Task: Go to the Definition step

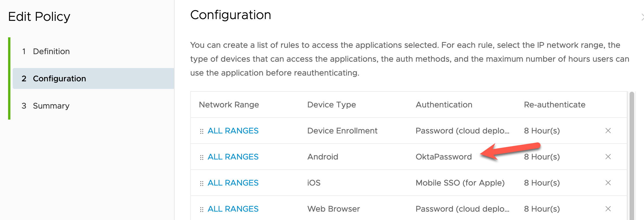Action: click(51, 52)
